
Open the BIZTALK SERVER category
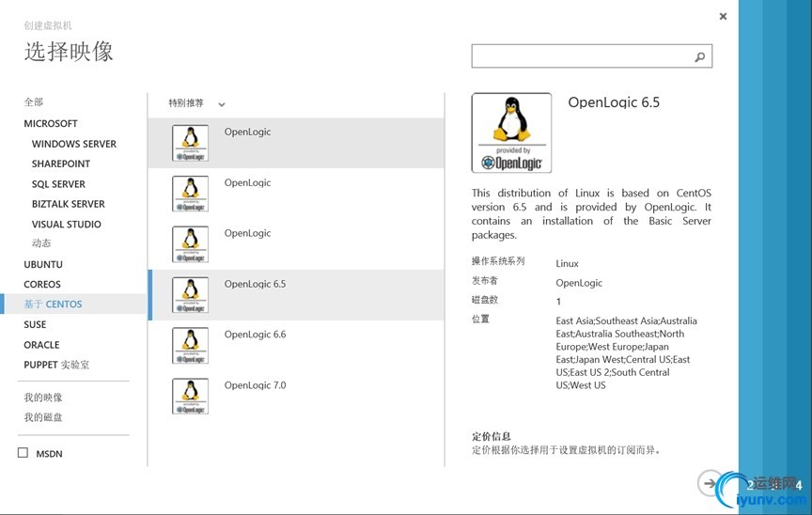click(69, 204)
